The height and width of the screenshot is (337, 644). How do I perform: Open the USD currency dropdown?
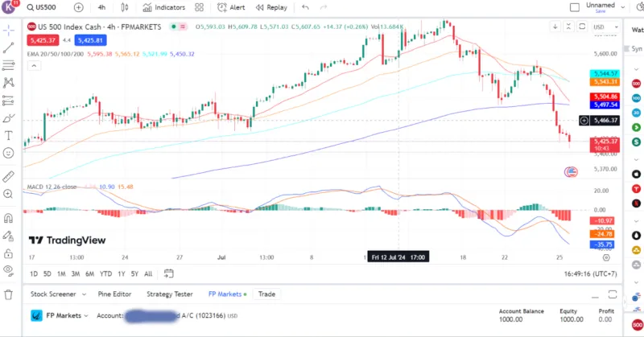605,27
